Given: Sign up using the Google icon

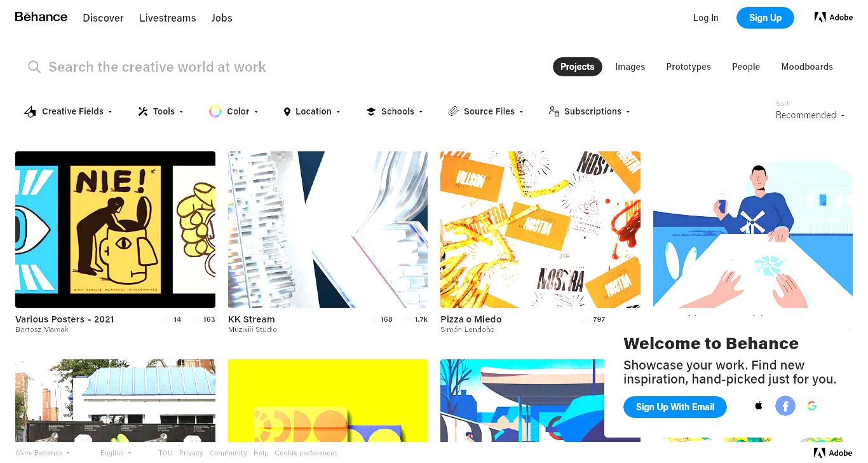Looking at the screenshot, I should (812, 406).
